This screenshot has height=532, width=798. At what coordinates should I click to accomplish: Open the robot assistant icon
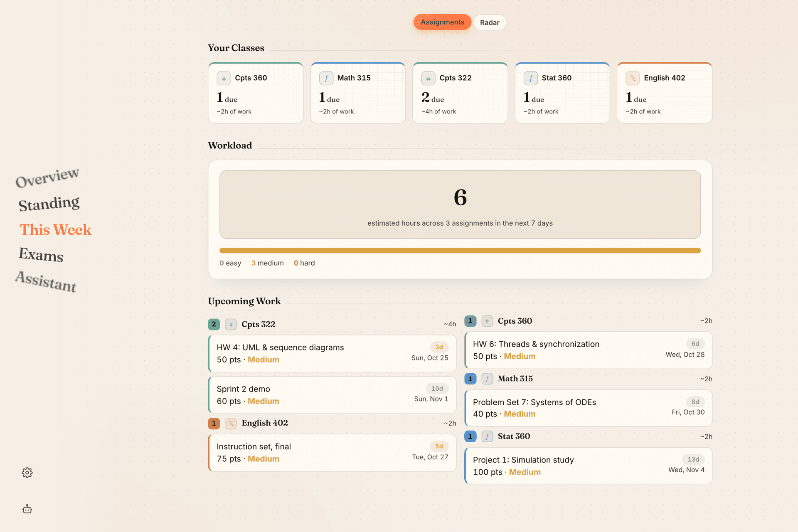27,509
